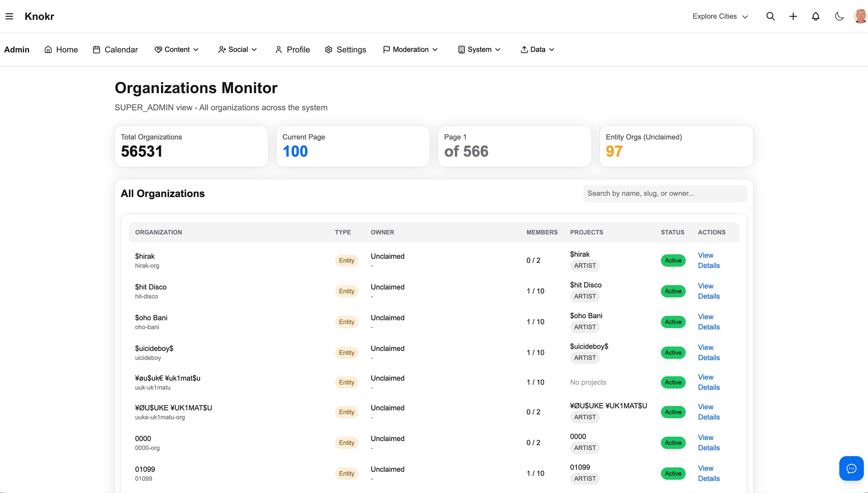Click the organizations search field

[665, 193]
